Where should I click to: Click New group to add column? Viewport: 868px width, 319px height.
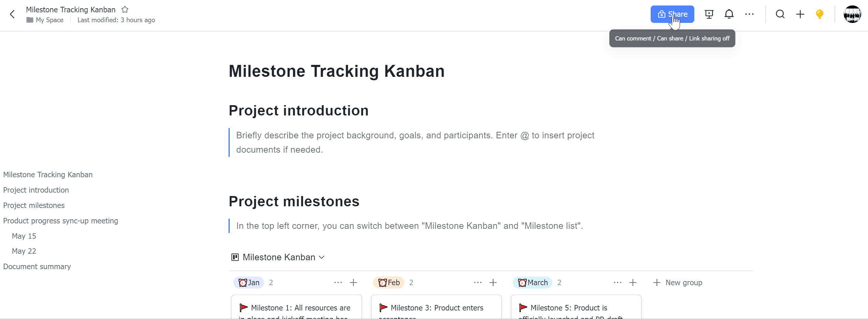pyautogui.click(x=678, y=282)
